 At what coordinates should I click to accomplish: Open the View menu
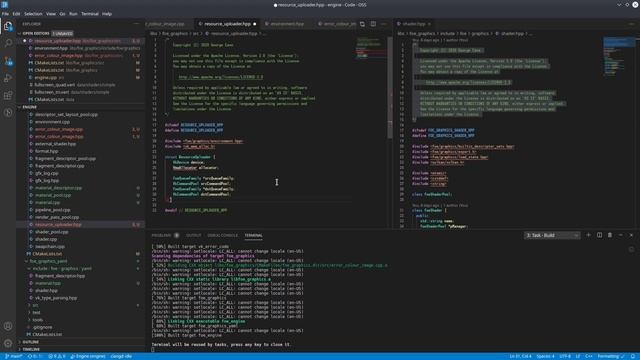(51, 14)
